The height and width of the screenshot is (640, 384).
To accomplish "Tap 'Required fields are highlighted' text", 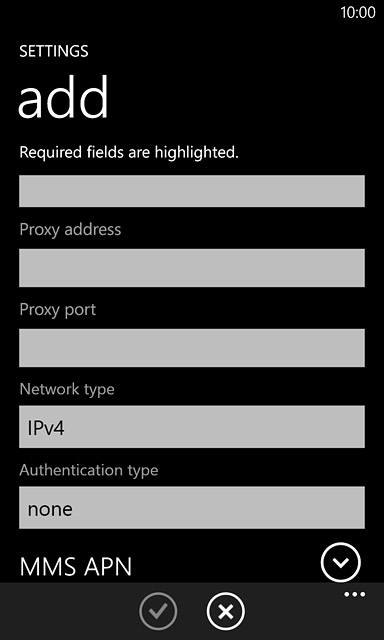I will pos(129,153).
